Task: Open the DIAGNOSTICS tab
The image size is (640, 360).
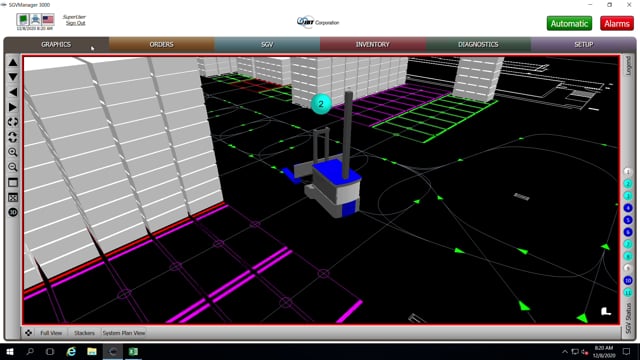Action: point(478,44)
